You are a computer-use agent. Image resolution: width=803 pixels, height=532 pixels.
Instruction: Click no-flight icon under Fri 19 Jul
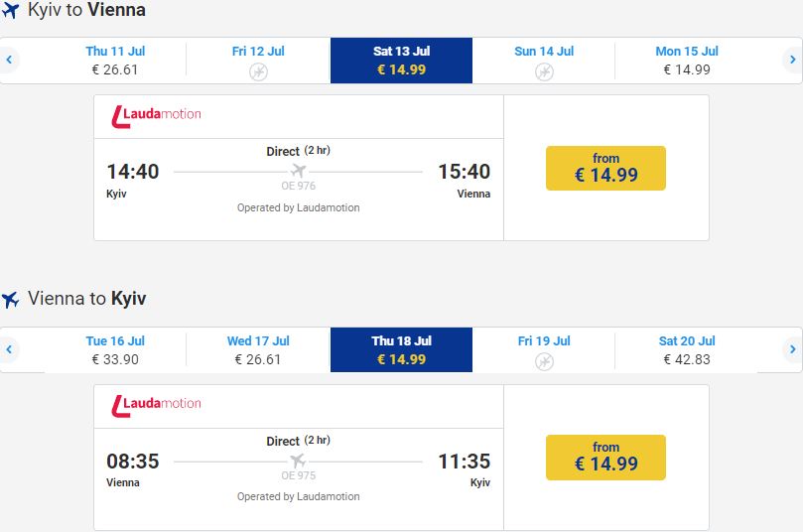(544, 361)
